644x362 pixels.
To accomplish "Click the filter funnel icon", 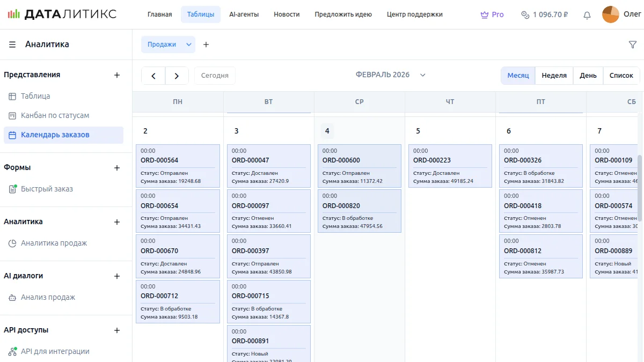I will (x=632, y=45).
